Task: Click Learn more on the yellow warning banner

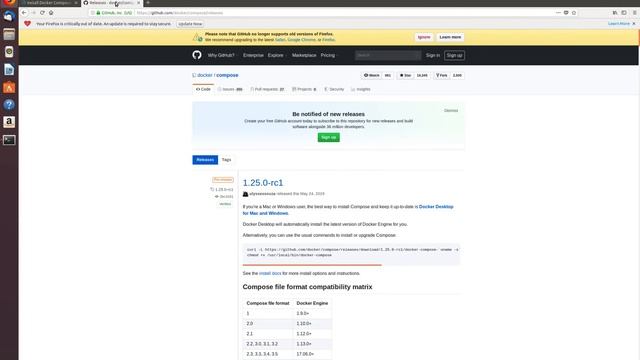Action: 450,37
